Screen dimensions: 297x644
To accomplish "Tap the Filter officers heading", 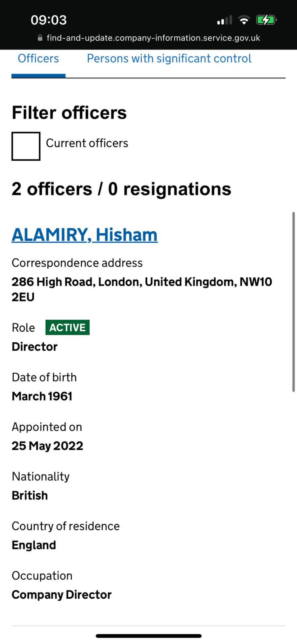I will coord(69,113).
